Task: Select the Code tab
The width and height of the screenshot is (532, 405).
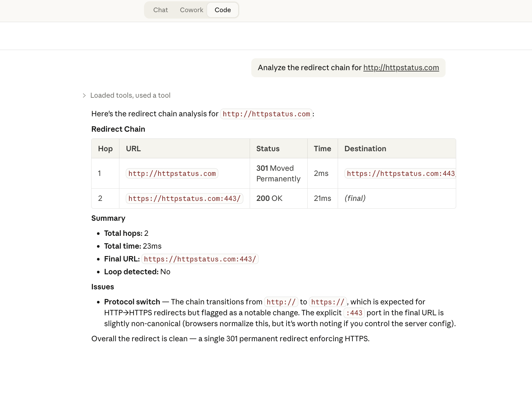Action: [222, 10]
